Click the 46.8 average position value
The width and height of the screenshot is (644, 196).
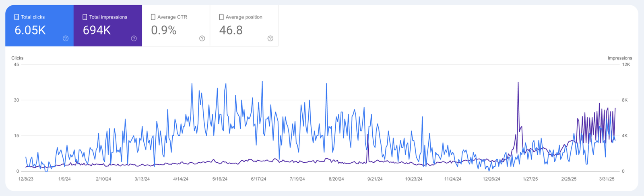point(231,30)
